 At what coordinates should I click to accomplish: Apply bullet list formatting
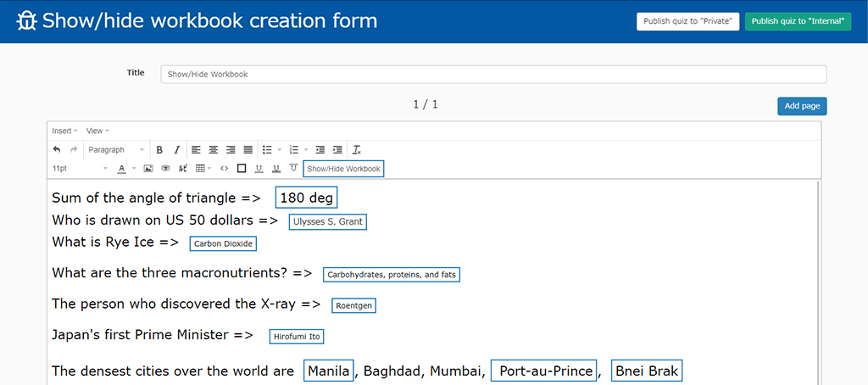(x=267, y=150)
